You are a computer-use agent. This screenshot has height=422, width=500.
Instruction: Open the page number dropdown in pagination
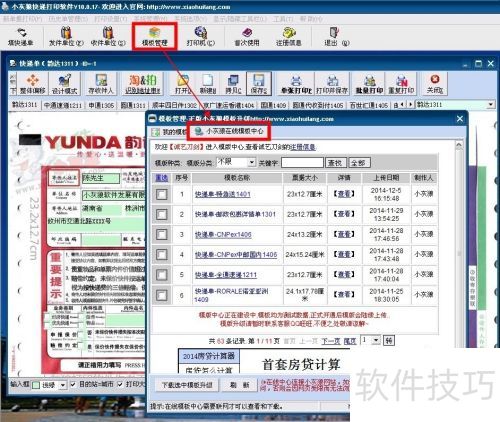pos(376,340)
